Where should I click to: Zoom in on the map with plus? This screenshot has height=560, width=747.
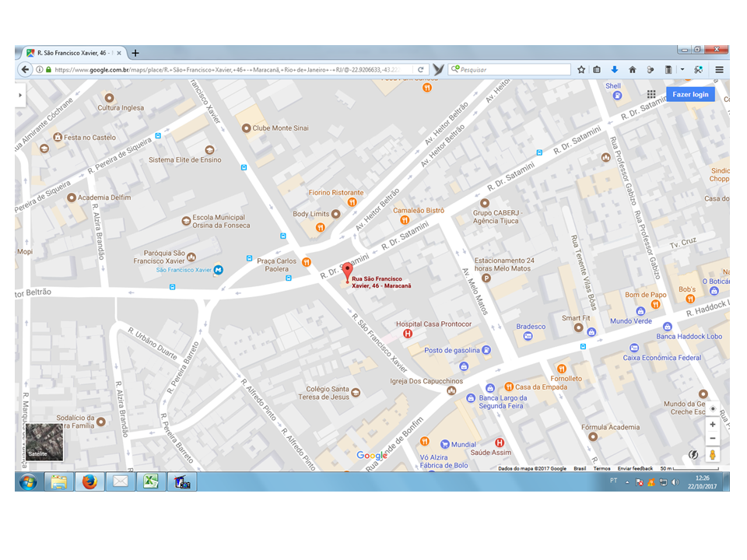pyautogui.click(x=713, y=425)
